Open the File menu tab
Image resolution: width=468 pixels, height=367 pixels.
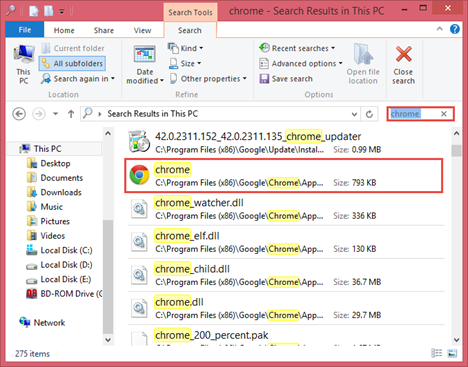tap(25, 30)
